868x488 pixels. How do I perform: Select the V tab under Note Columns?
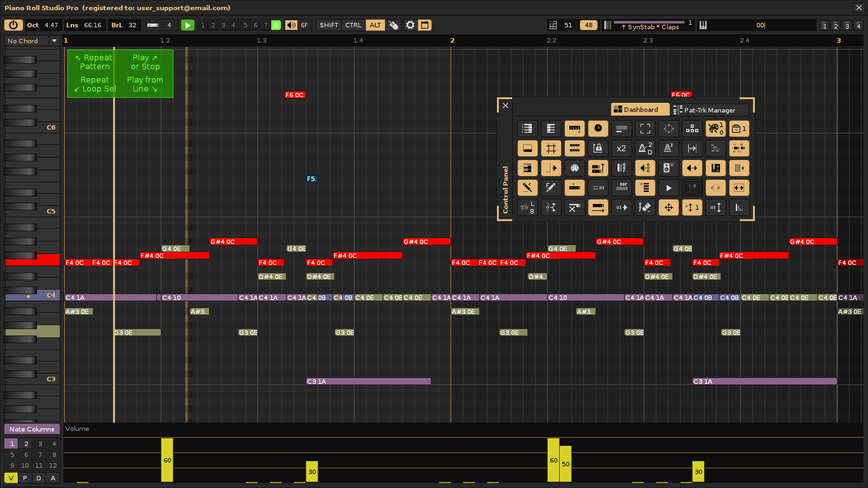coord(11,478)
